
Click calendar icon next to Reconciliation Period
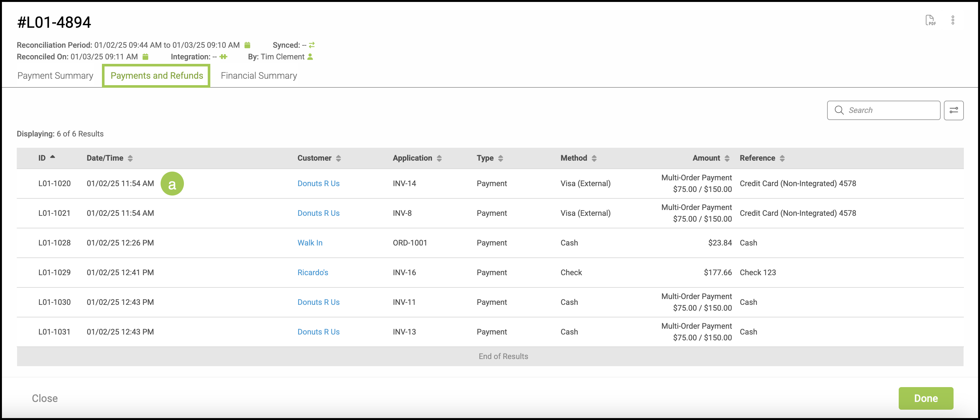(x=247, y=45)
